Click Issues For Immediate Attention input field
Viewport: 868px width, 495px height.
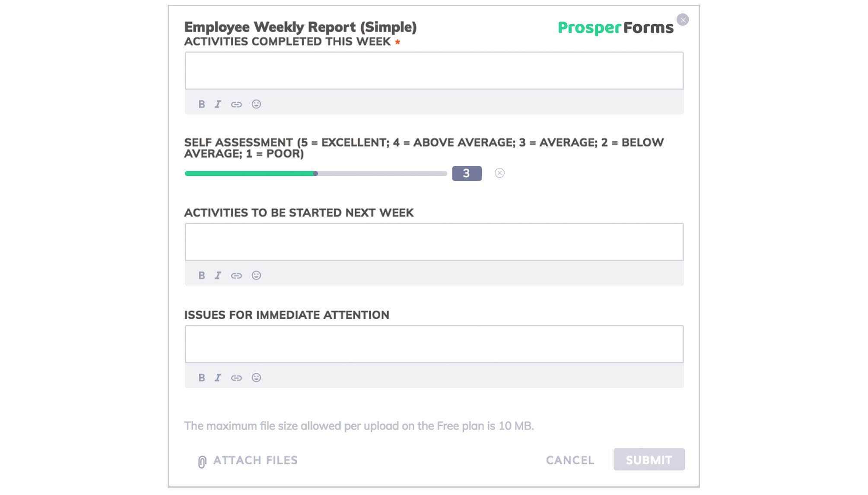pyautogui.click(x=433, y=344)
